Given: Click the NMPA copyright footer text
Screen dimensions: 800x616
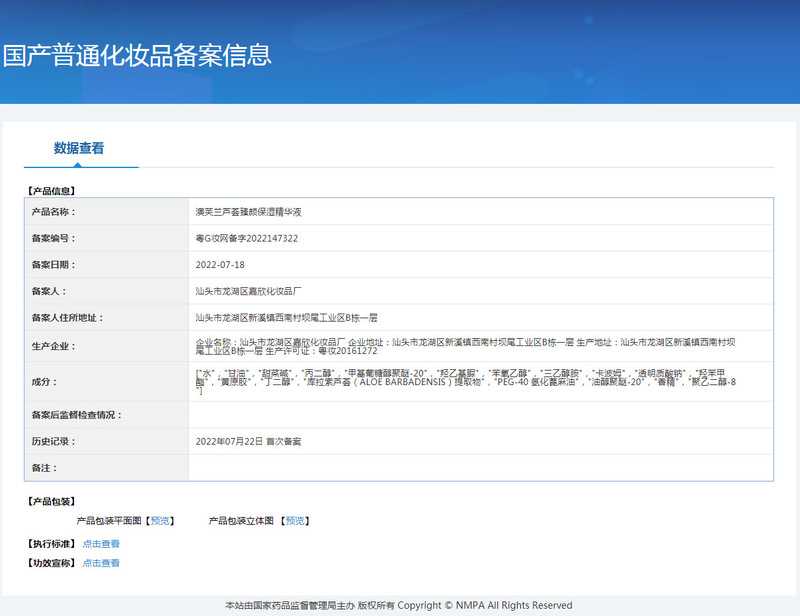Looking at the screenshot, I should coord(399,606).
